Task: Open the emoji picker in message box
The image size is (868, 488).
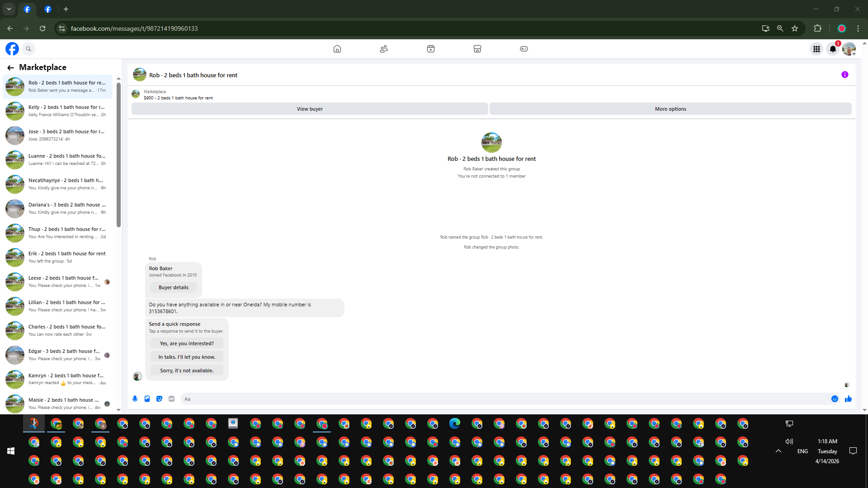Action: pos(835,399)
